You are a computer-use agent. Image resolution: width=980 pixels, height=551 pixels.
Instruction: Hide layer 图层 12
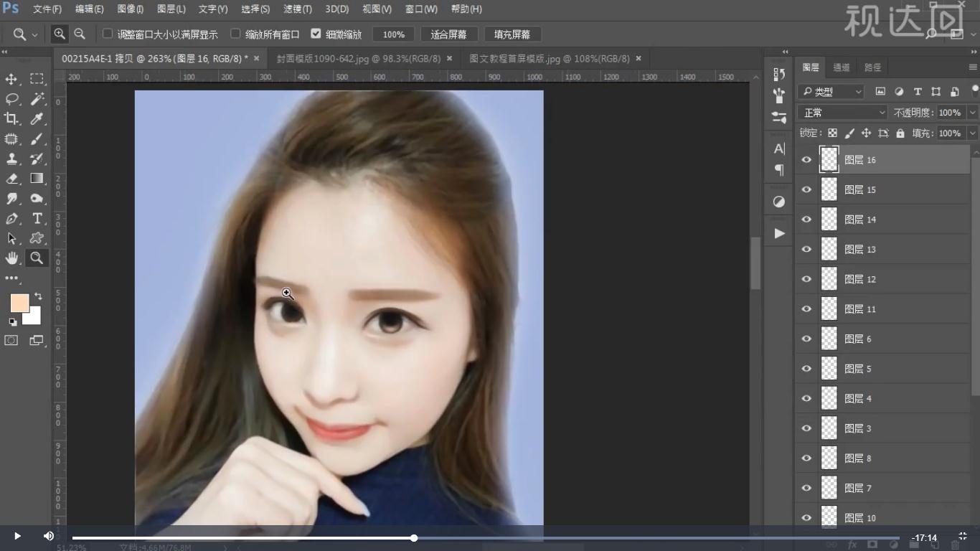[x=806, y=279]
